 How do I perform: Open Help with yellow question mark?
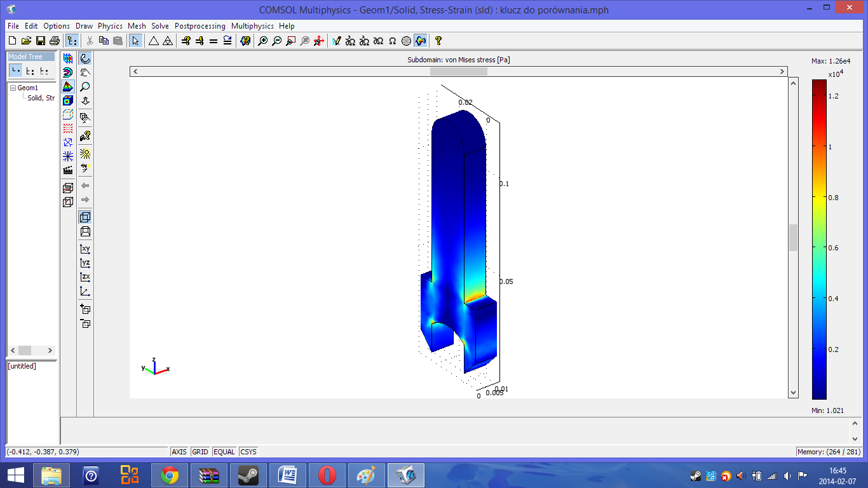438,41
